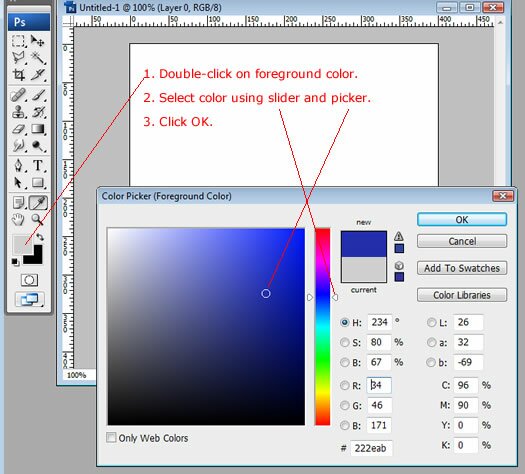Select the H hue radio button
This screenshot has width=525, height=474.
pos(345,322)
